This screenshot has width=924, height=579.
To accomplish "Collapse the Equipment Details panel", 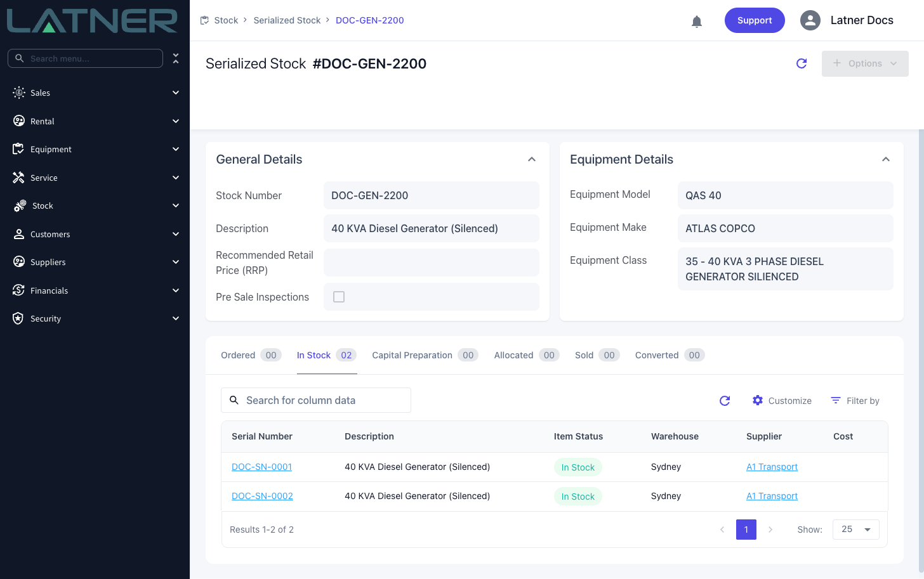I will (886, 159).
